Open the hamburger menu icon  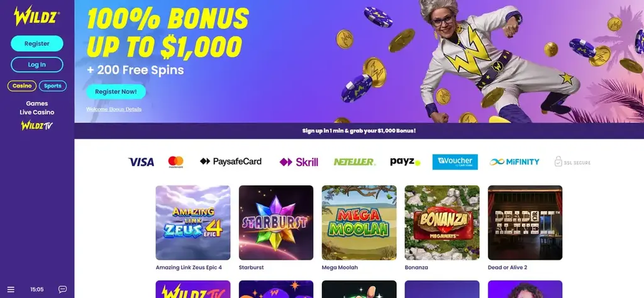(x=11, y=289)
